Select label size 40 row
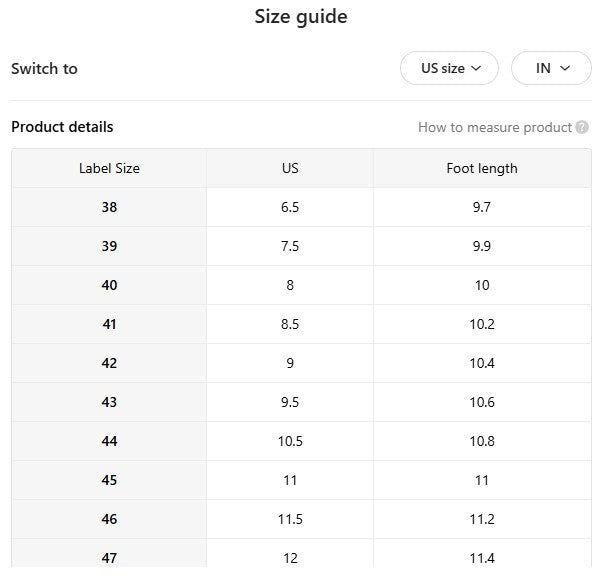 tap(109, 285)
